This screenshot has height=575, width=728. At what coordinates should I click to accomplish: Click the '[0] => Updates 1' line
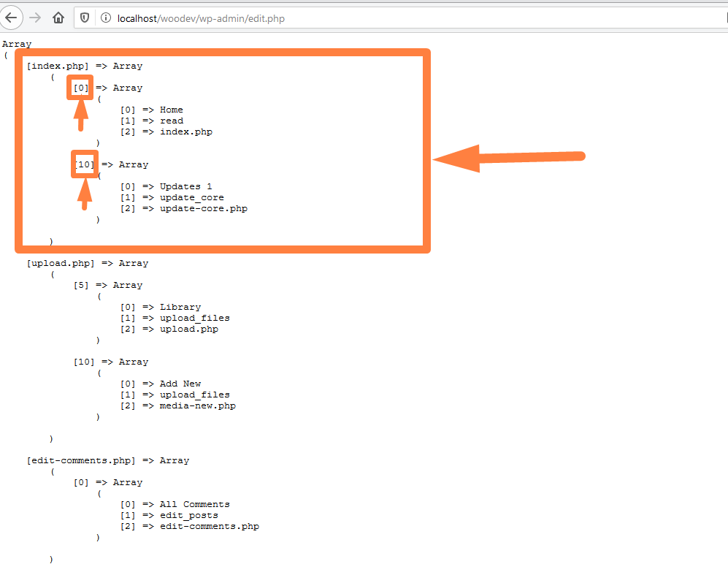(166, 186)
